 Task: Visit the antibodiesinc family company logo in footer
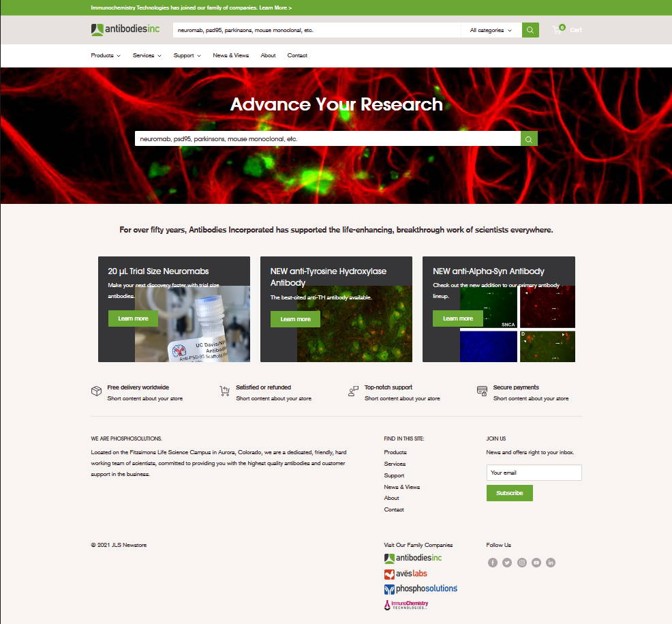point(413,558)
